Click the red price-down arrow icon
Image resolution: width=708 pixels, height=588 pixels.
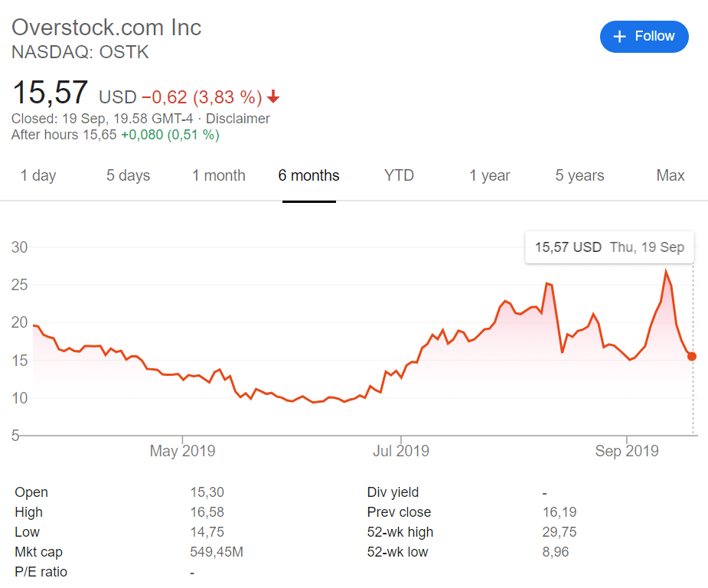[x=273, y=97]
